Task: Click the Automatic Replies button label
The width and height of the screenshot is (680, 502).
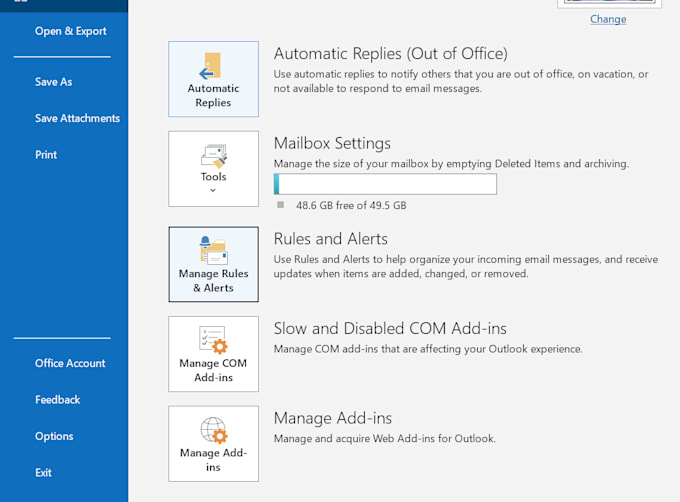Action: pos(213,95)
